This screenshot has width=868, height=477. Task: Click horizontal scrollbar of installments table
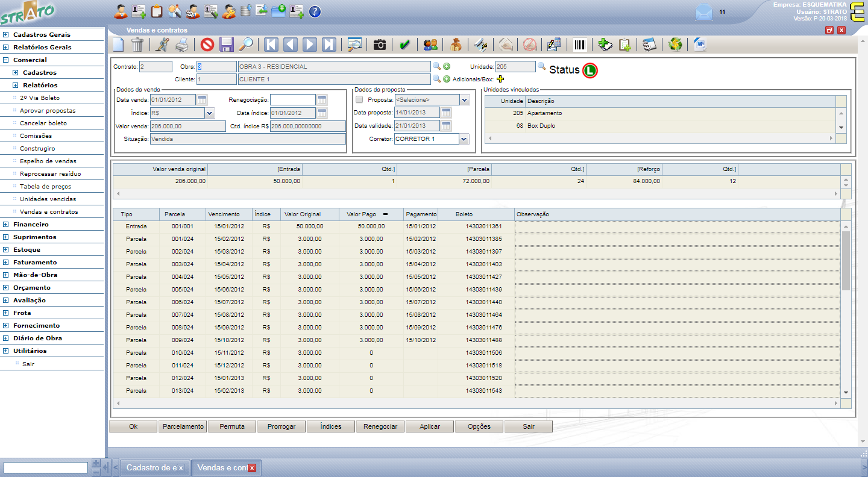click(x=477, y=403)
